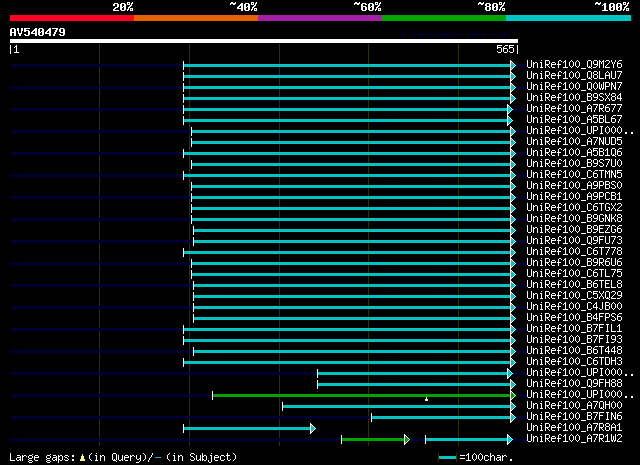Click the yellow query gap marker on green bar
This screenshot has width=640, height=465.
pyautogui.click(x=426, y=399)
